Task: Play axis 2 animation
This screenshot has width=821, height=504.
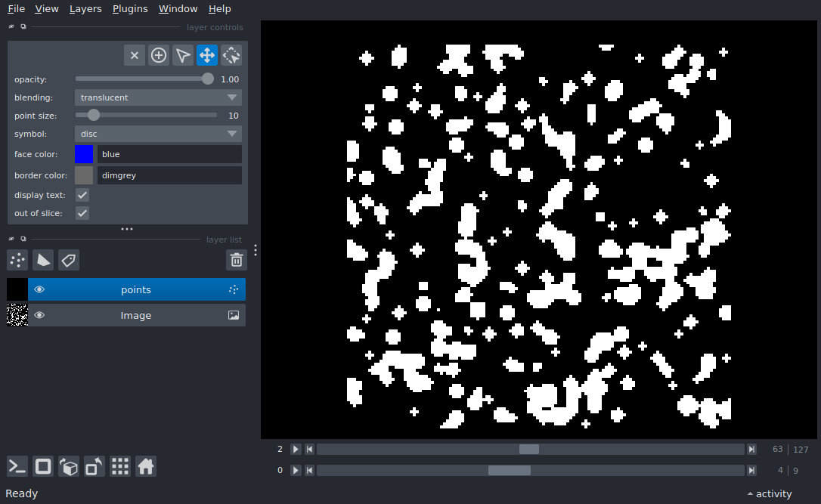Action: pyautogui.click(x=296, y=449)
